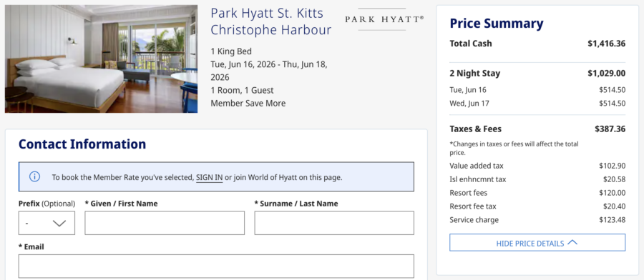Click the 1 King Bed text
This screenshot has height=280, width=644.
point(231,51)
